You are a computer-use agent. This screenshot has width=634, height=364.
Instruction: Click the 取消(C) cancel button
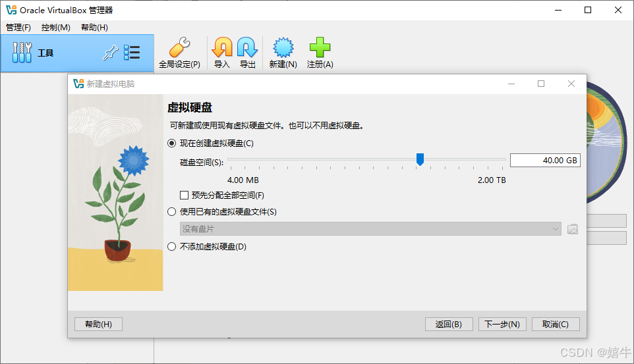coord(556,324)
